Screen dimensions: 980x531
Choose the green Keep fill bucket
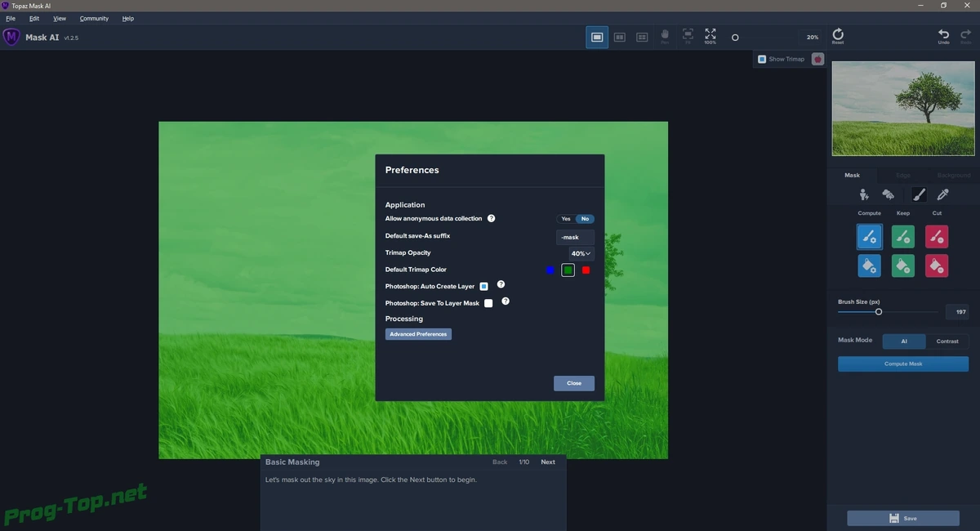(x=903, y=265)
